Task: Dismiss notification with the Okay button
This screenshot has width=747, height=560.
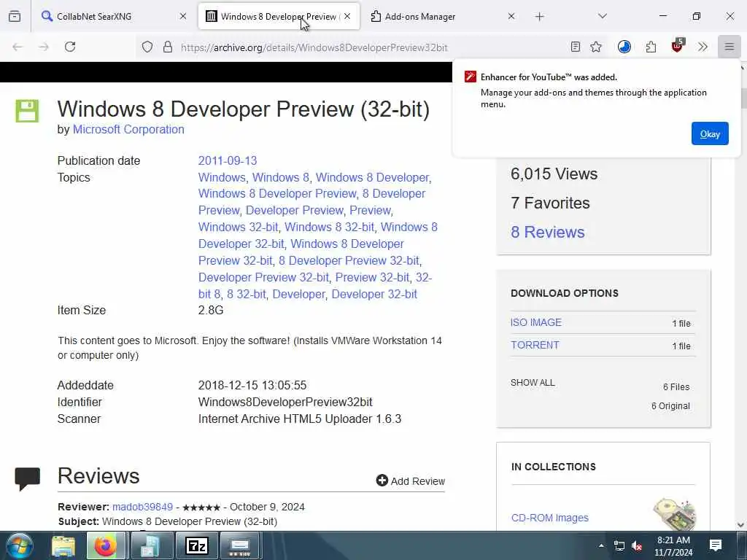Action: (710, 134)
